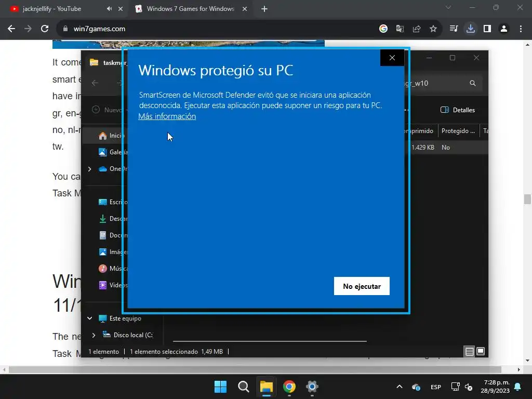The width and height of the screenshot is (532, 399).
Task: Open Settings gear app on taskbar
Action: tap(312, 387)
